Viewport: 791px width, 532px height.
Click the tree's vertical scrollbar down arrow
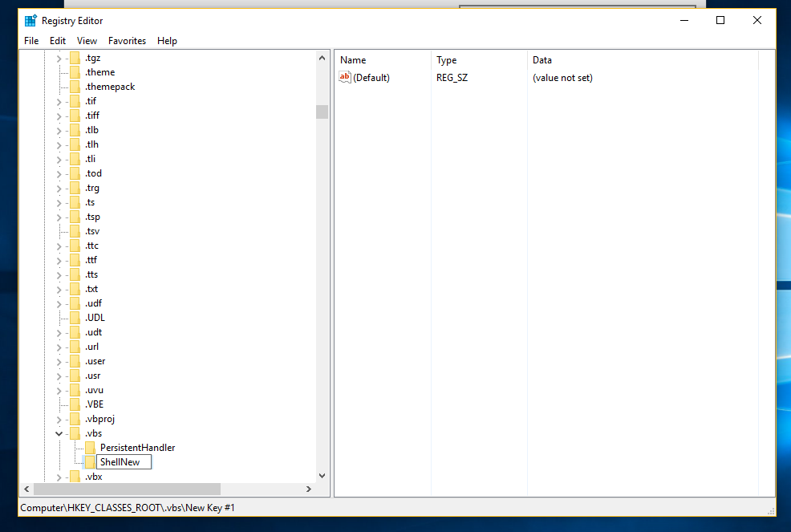coord(322,476)
